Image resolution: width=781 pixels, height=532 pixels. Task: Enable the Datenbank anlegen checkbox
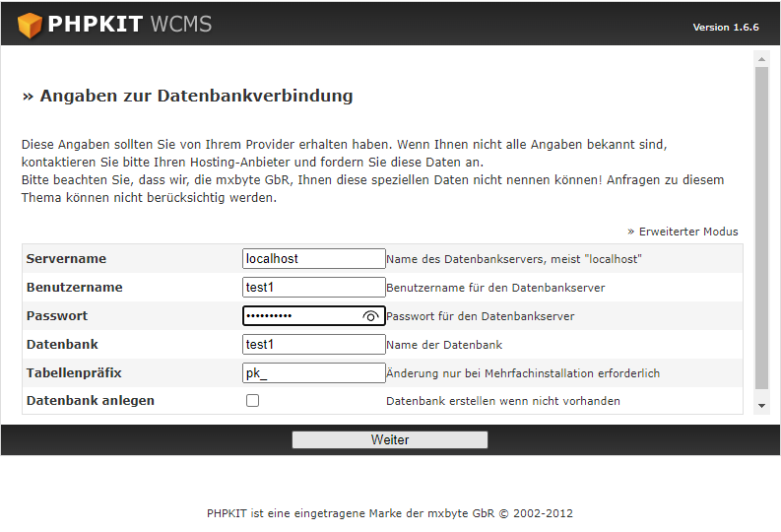[x=252, y=401]
